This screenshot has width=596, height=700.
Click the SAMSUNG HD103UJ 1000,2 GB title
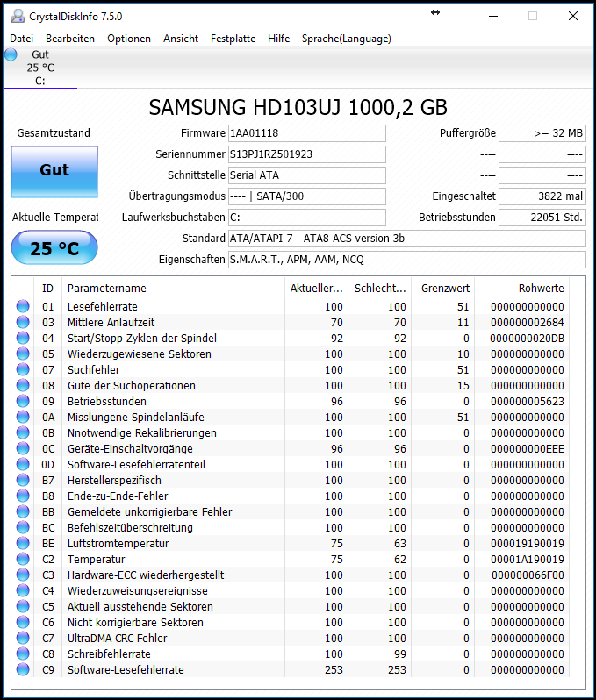(x=298, y=108)
